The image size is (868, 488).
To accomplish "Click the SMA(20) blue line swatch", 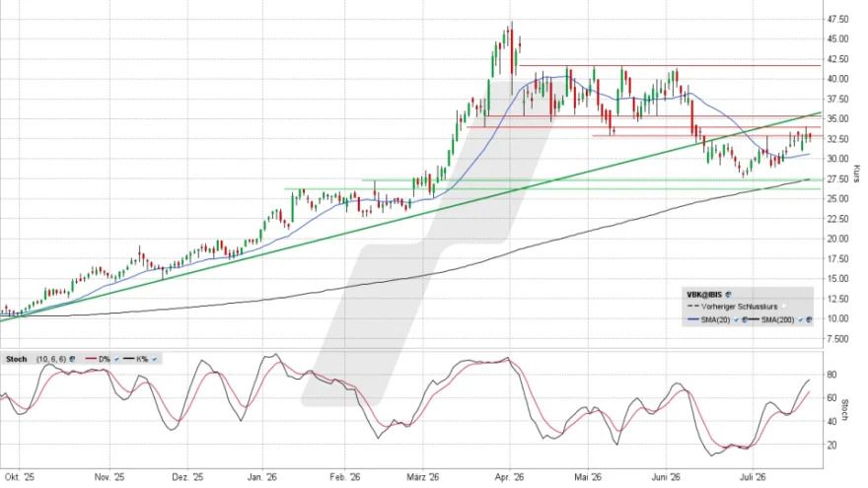I will (693, 319).
